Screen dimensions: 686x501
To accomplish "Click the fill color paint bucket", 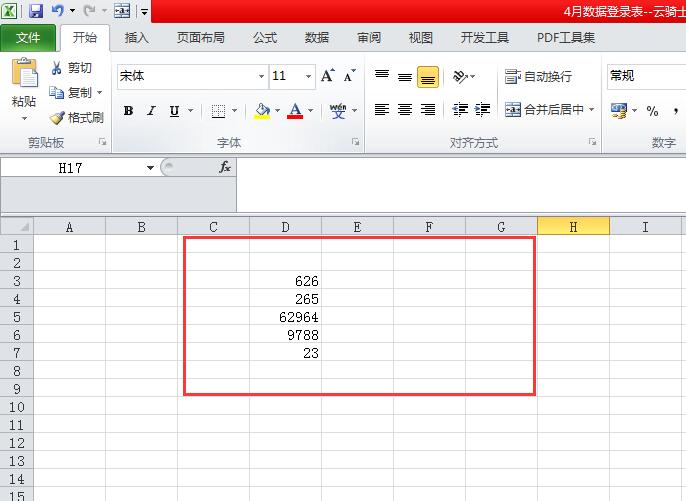I will [x=262, y=111].
